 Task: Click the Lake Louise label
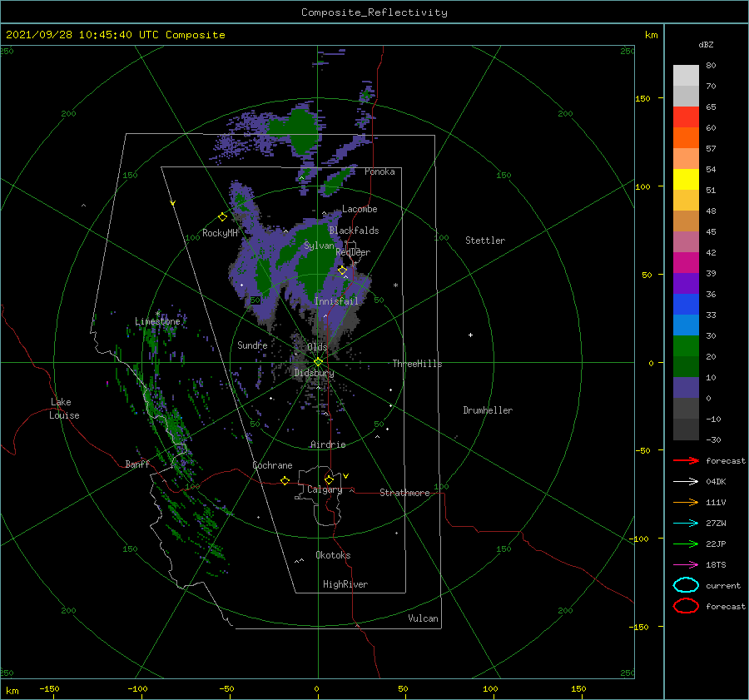tap(64, 409)
